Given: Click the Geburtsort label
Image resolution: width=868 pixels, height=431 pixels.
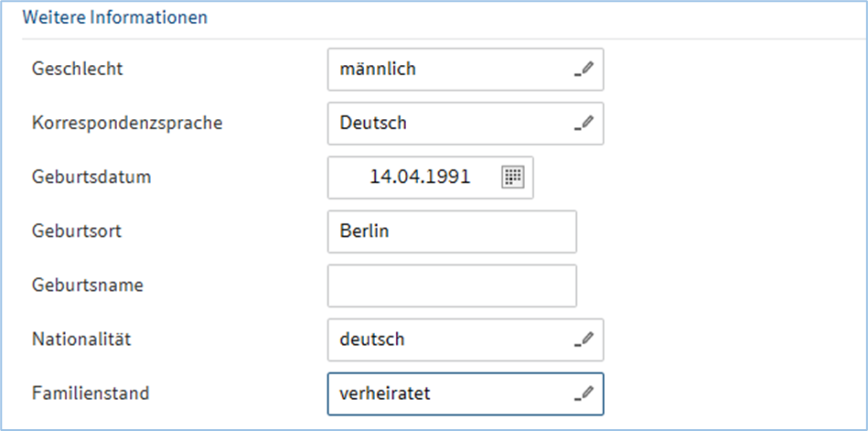Looking at the screenshot, I should 77,232.
